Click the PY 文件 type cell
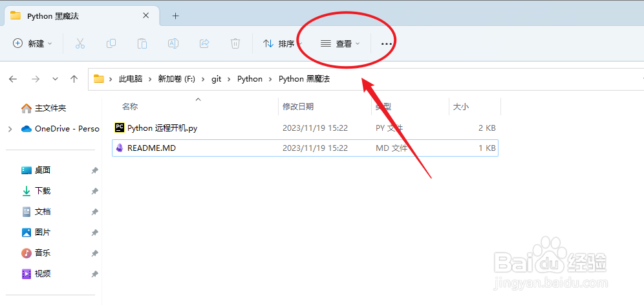644x305 pixels. 389,128
